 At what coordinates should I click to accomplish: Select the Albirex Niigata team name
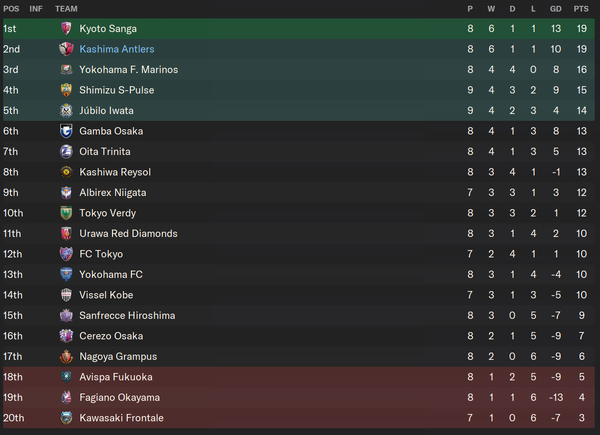[x=112, y=192]
